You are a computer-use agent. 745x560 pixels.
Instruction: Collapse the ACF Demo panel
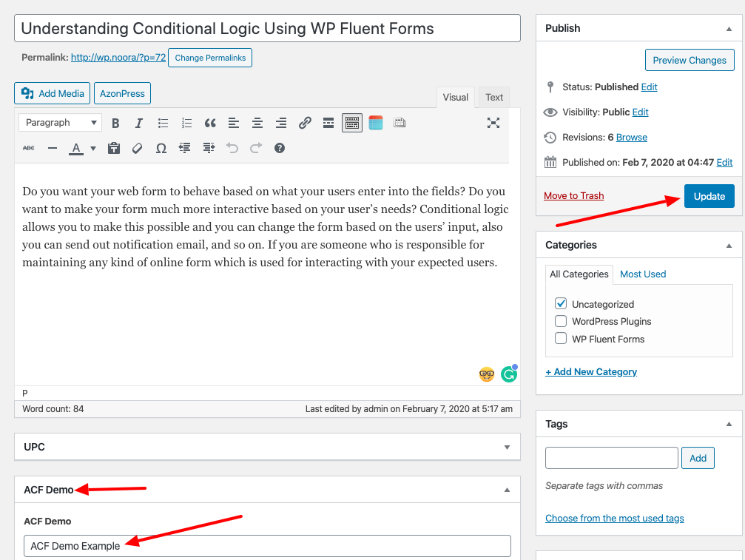(x=507, y=490)
